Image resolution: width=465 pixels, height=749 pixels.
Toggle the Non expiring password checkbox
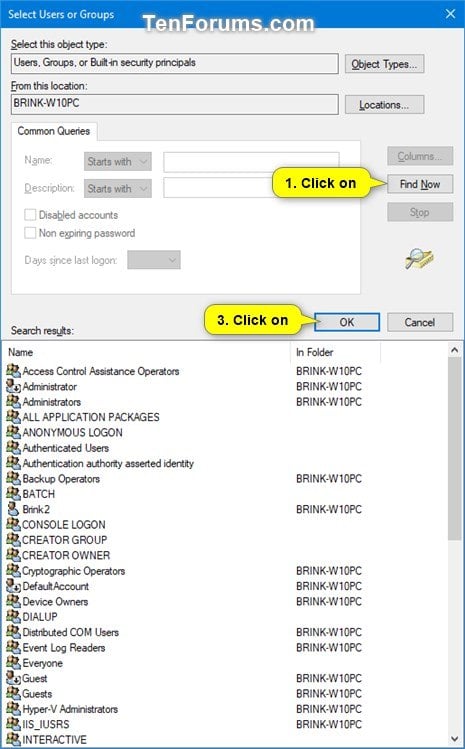point(30,233)
